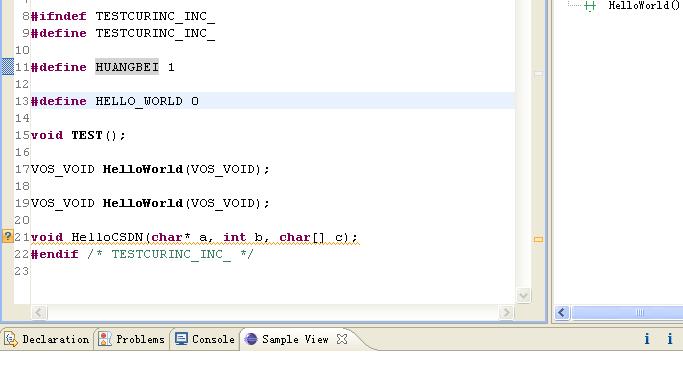Click the yellow warning marker in overview ruler
Image resolution: width=683 pixels, height=384 pixels.
tap(538, 239)
